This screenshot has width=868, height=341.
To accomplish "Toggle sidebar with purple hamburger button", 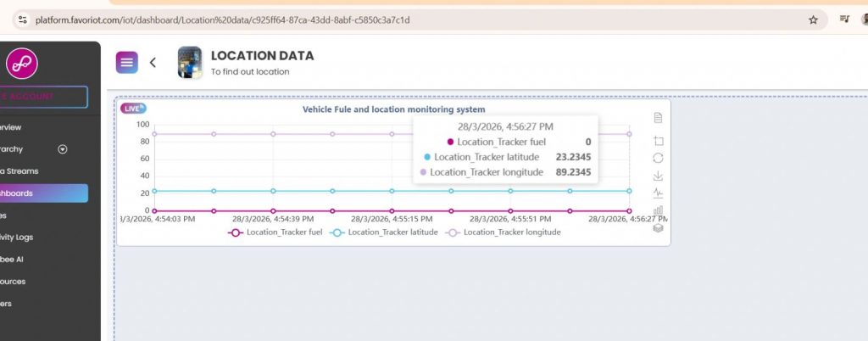I will [x=127, y=62].
